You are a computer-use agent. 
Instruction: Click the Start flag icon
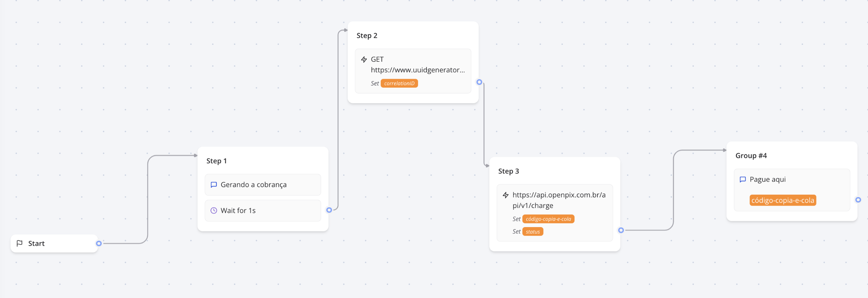20,243
